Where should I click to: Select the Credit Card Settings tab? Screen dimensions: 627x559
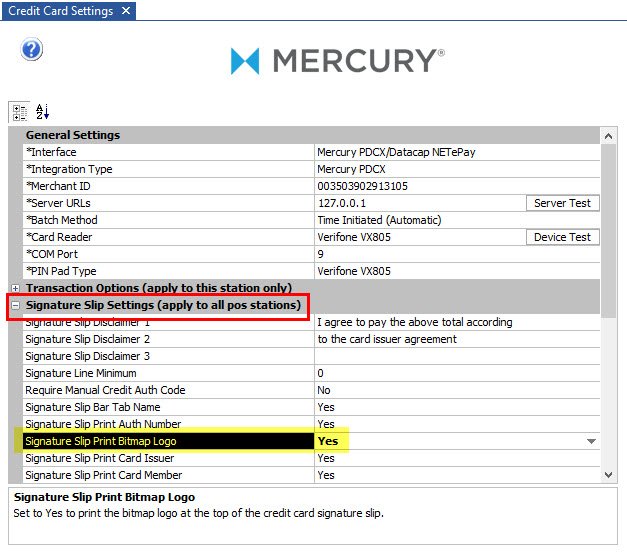coord(58,11)
